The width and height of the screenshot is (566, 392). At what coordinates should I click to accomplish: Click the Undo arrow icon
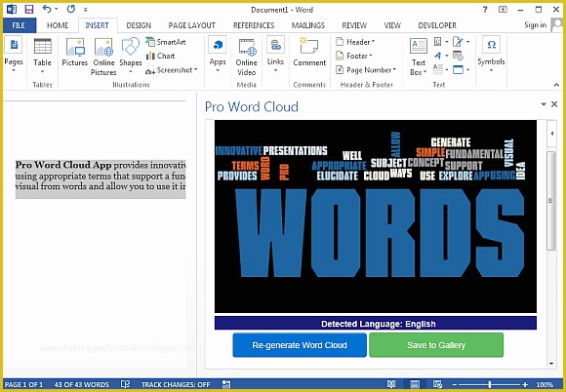[47, 9]
